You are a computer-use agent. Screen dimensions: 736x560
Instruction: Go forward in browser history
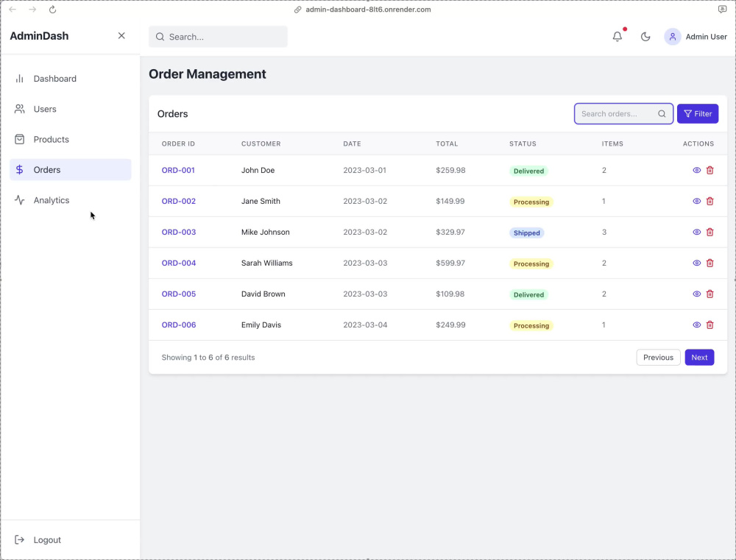click(32, 10)
